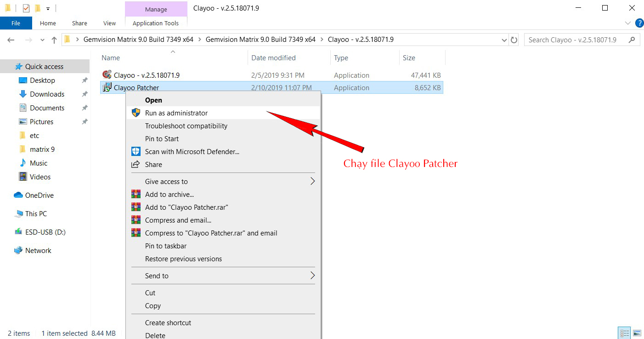The height and width of the screenshot is (339, 644).
Task: Open the Application Tools tab
Action: (156, 23)
